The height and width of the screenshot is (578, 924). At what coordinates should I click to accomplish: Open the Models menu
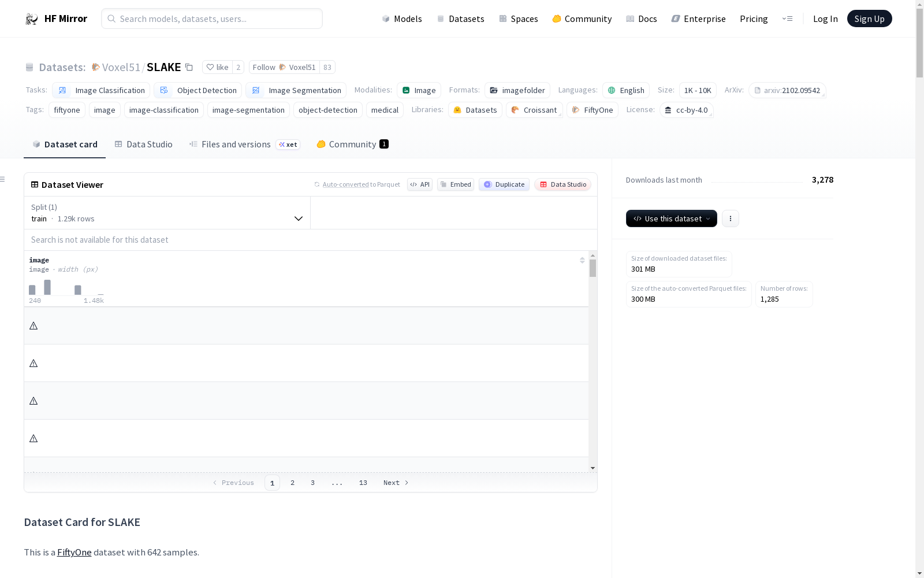pyautogui.click(x=402, y=18)
